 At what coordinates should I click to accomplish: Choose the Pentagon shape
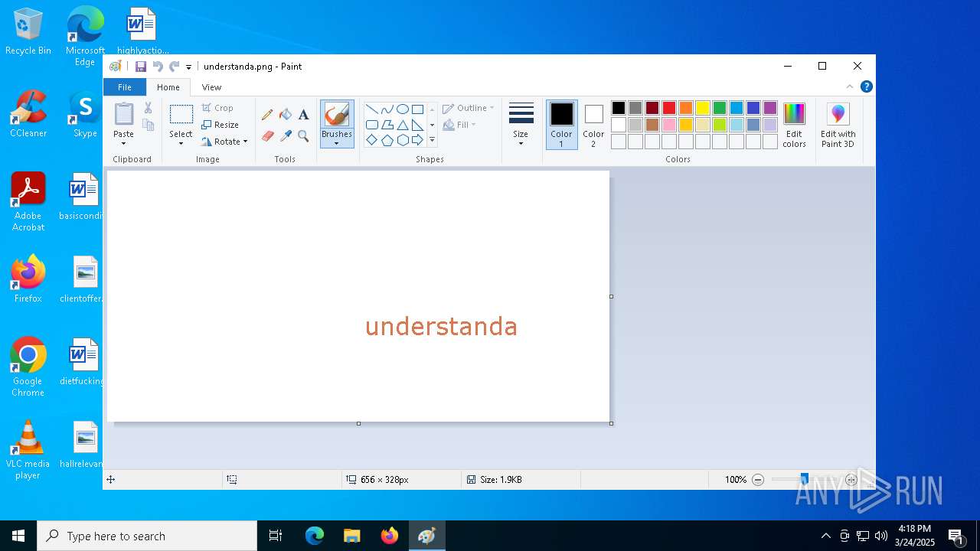tap(387, 140)
